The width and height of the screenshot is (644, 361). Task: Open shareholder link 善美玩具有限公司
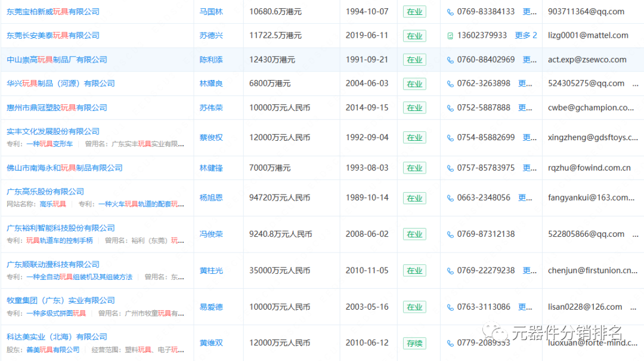[x=53, y=350]
